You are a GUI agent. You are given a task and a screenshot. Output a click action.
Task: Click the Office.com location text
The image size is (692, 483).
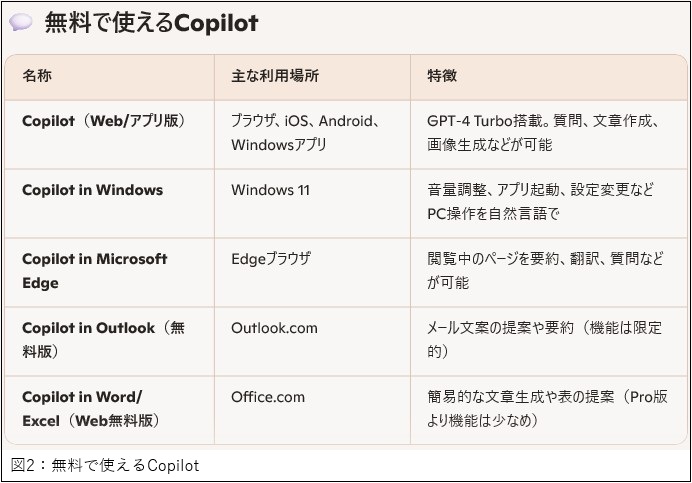[x=268, y=397]
